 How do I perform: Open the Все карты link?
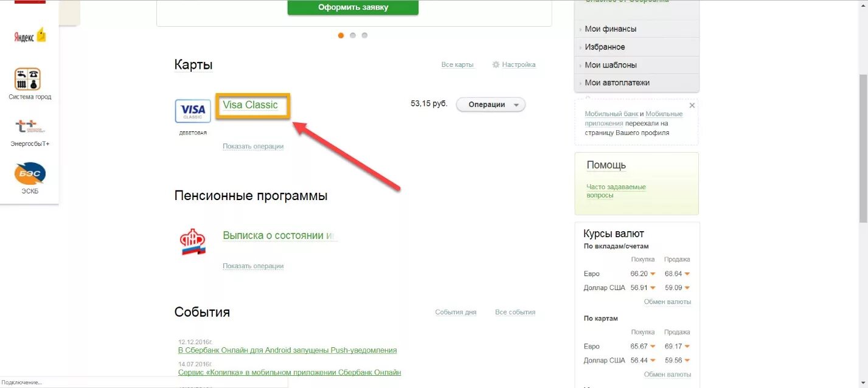(457, 64)
